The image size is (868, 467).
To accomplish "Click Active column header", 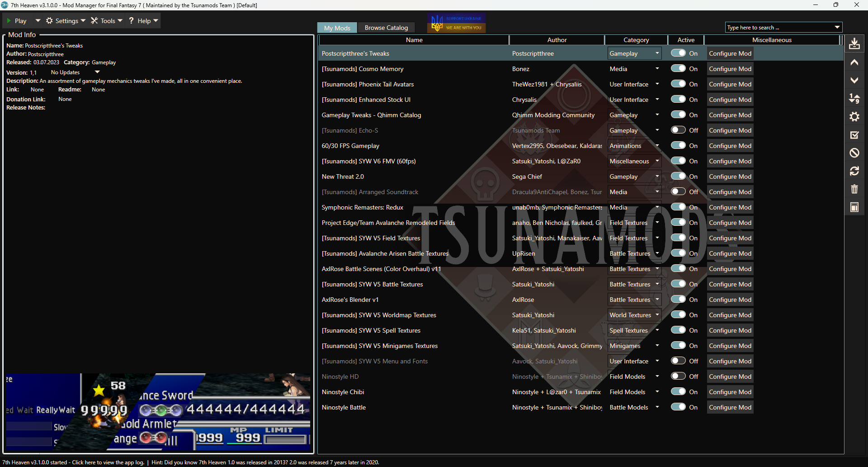I will tap(686, 40).
